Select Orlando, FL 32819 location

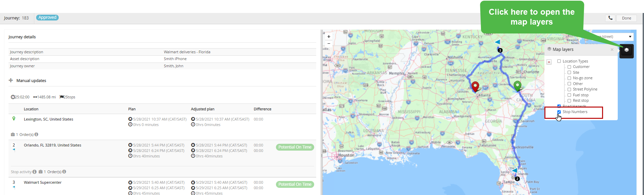53,145
